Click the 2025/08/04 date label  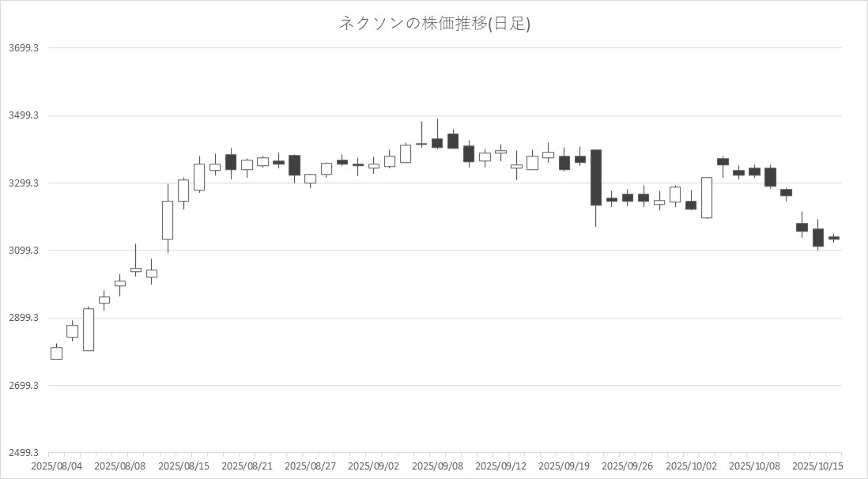pyautogui.click(x=56, y=466)
